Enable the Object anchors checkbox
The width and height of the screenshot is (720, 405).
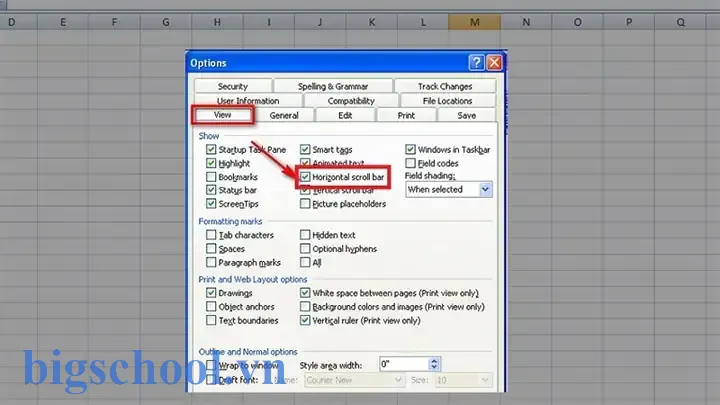211,306
